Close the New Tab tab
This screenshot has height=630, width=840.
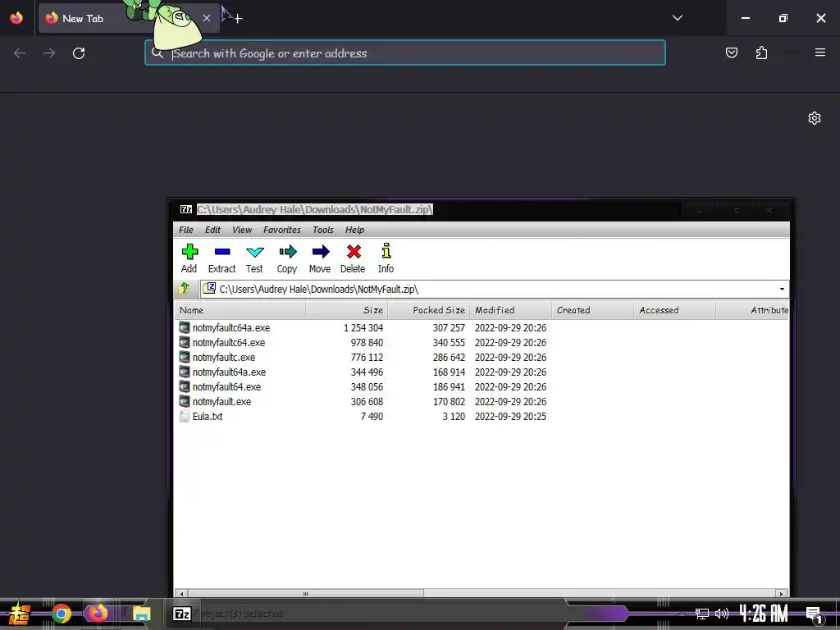pos(206,18)
